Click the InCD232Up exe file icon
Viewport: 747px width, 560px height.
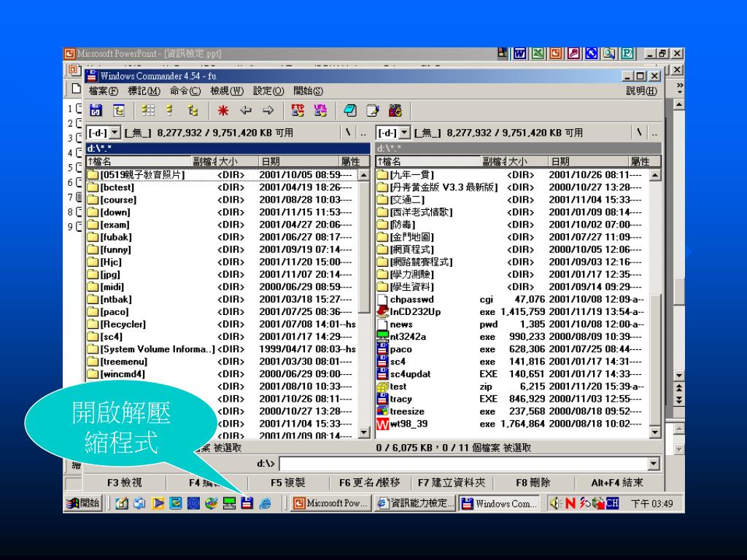(x=382, y=312)
